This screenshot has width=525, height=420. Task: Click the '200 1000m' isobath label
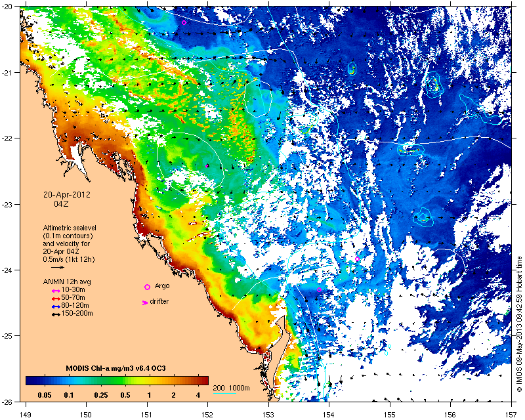pos(232,388)
